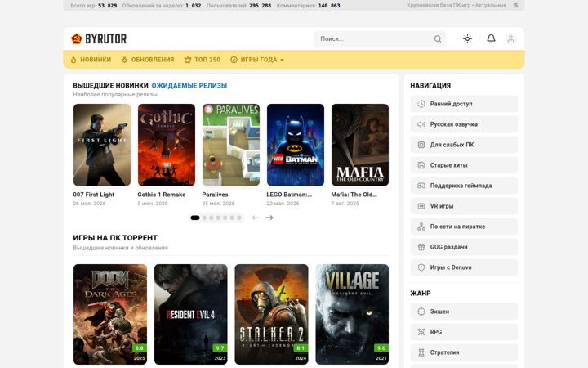This screenshot has height=368, width=588.
Task: Click the crosshair icon for Экшен genre
Action: click(421, 312)
